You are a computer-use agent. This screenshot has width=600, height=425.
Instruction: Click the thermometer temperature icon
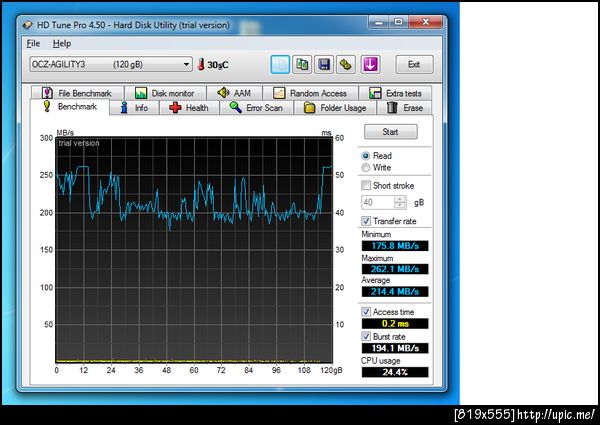click(x=201, y=64)
